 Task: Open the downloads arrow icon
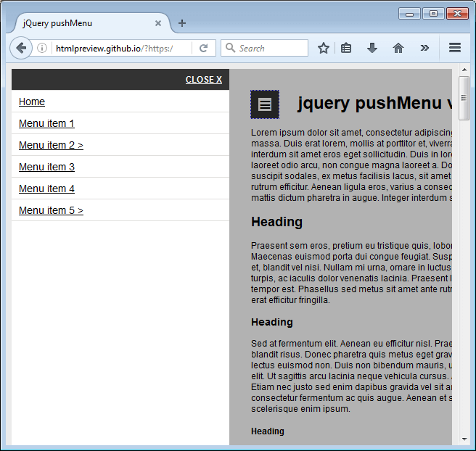pyautogui.click(x=372, y=48)
